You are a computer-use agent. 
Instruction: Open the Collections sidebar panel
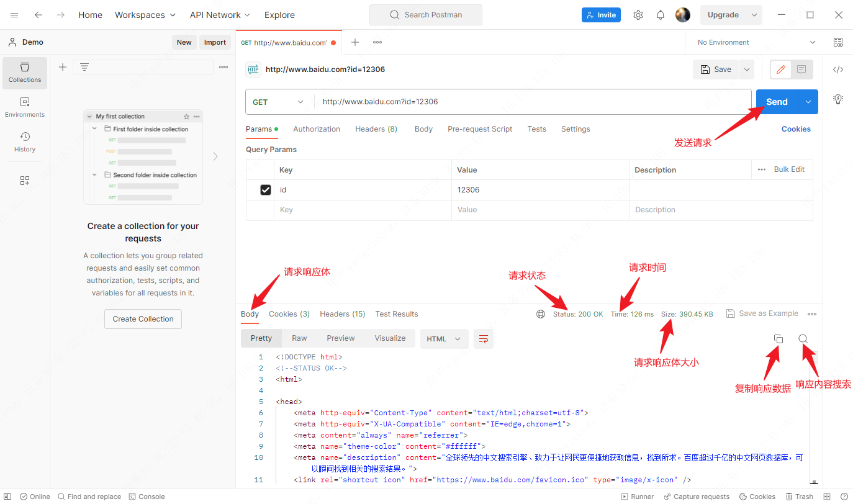25,73
